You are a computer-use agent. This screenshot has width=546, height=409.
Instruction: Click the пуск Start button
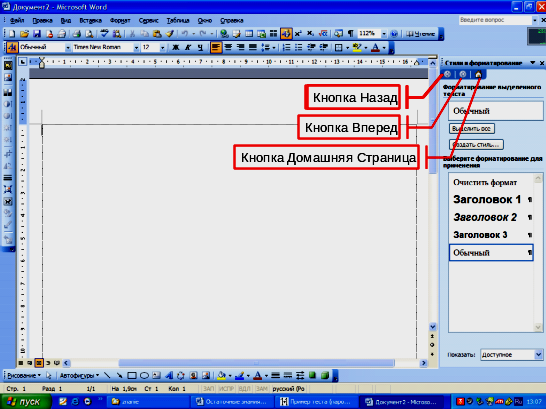tap(26, 402)
